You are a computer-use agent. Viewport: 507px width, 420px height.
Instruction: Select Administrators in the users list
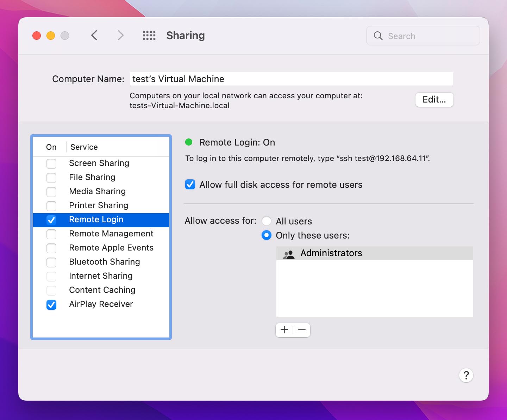tap(375, 253)
